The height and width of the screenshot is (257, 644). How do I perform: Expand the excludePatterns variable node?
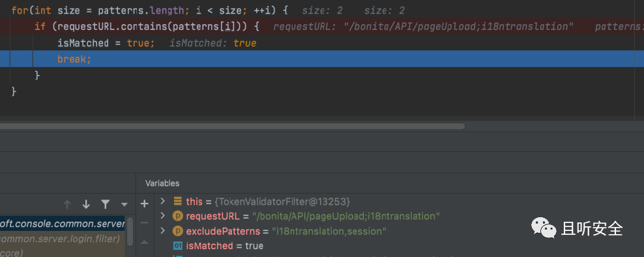point(163,231)
